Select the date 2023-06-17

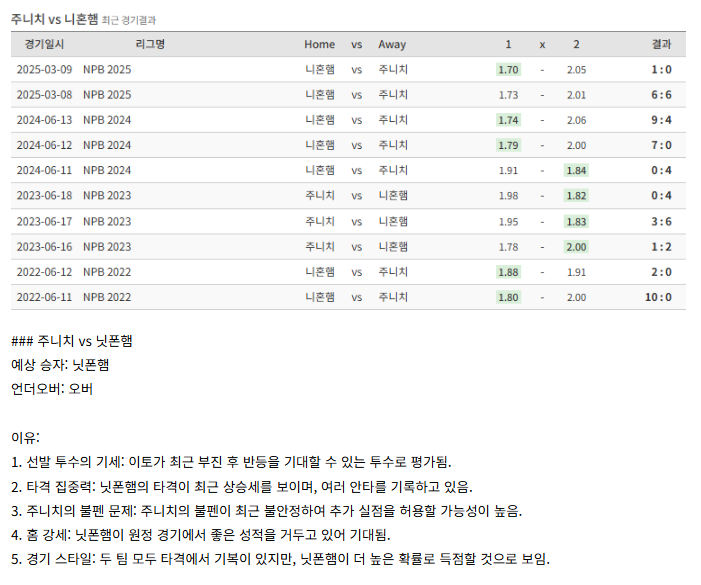(44, 222)
